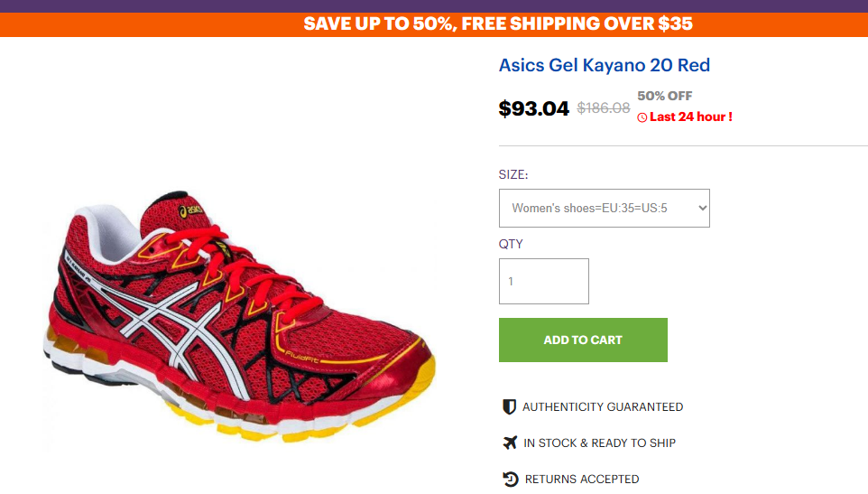Click the red clock icon by Last 24 hour

(x=642, y=117)
